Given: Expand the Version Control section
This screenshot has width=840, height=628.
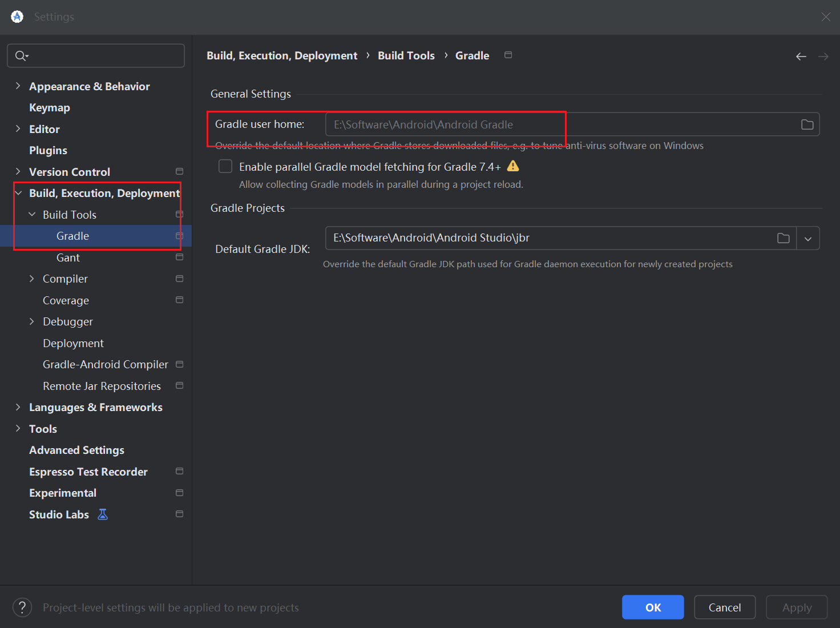Looking at the screenshot, I should [18, 171].
